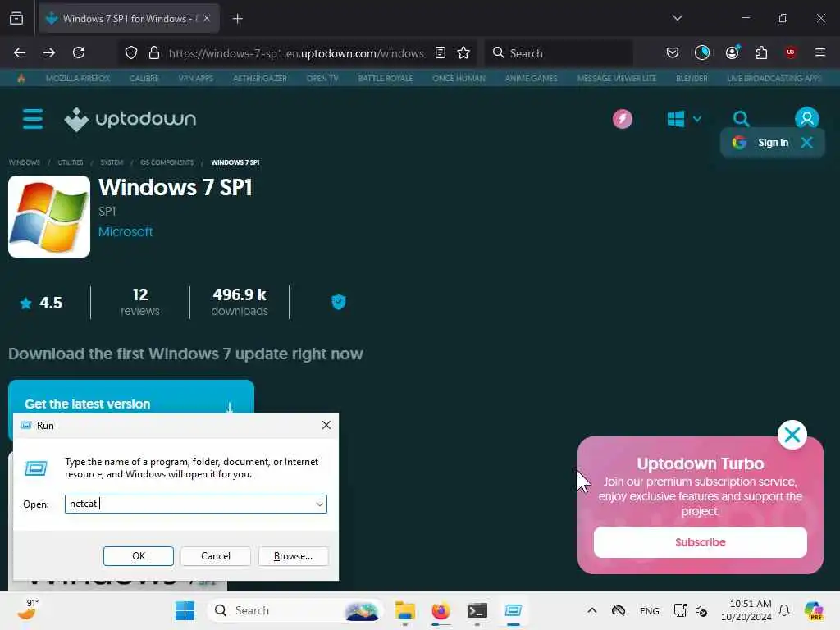
Task: Open VPN Apps top bar link
Action: click(195, 78)
